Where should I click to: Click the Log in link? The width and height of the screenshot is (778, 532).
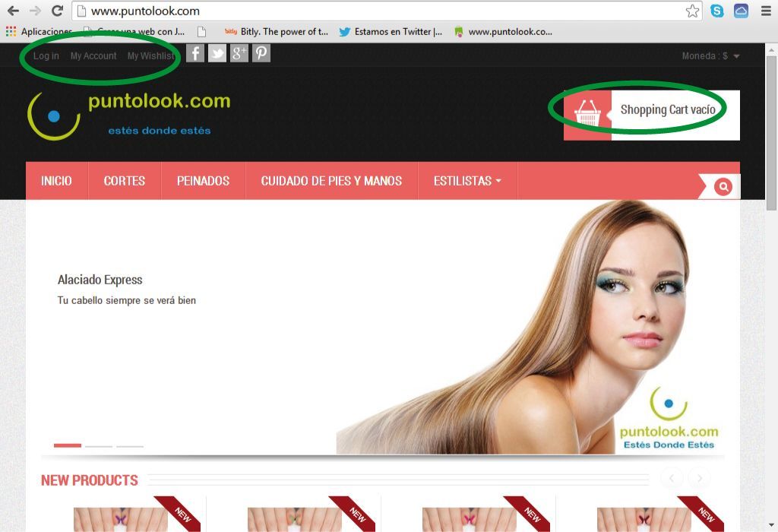coord(46,56)
